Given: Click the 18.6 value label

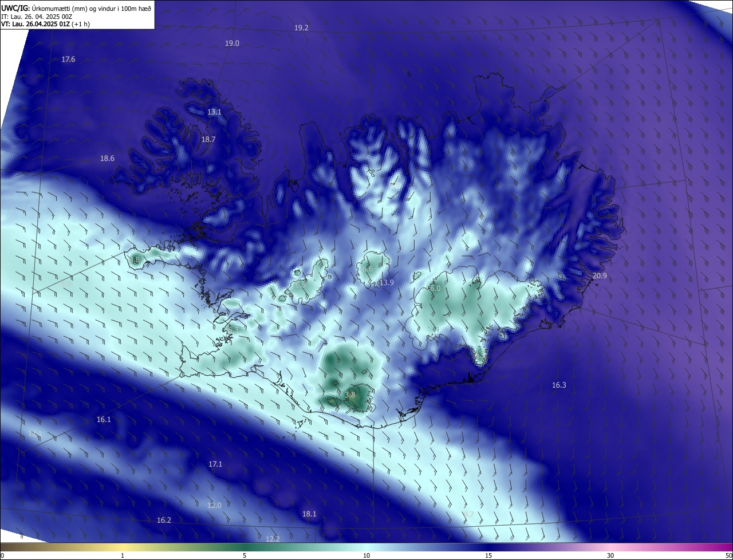Looking at the screenshot, I should pyautogui.click(x=107, y=159).
